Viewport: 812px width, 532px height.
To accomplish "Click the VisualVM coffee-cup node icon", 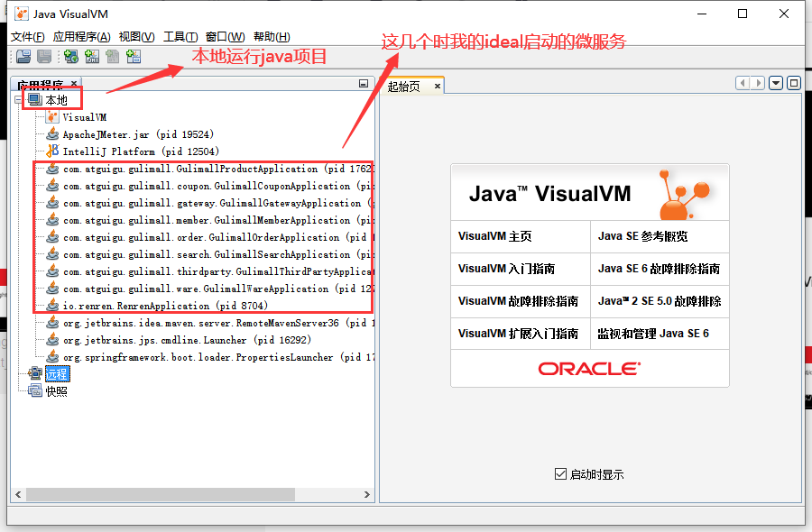I will tap(53, 116).
